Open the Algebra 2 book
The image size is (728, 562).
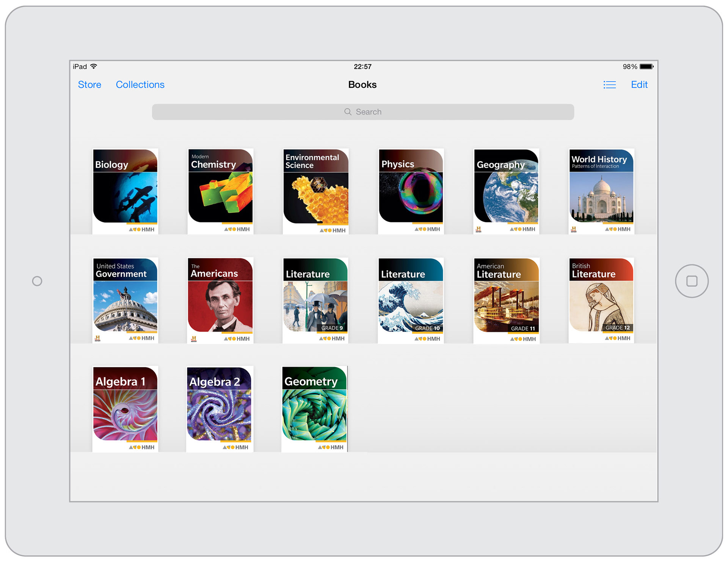coord(220,409)
